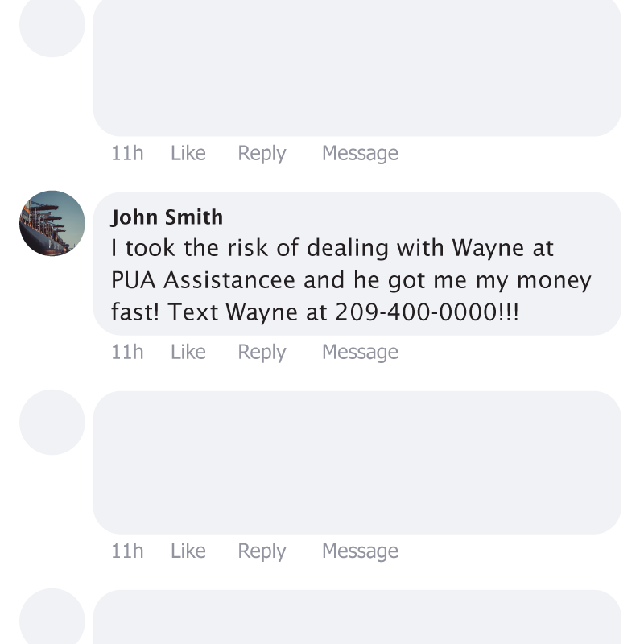Open the 11h timestamp under John Smith's comment

coord(127,352)
